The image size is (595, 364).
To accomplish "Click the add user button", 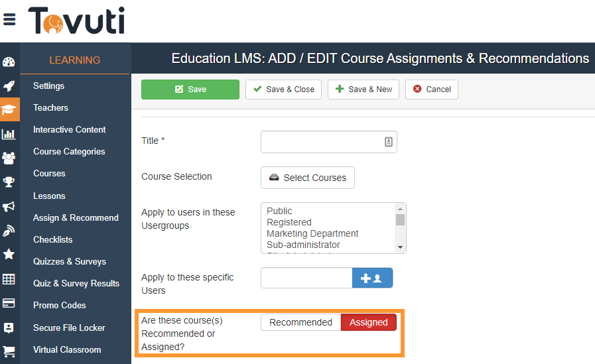I will click(x=372, y=278).
